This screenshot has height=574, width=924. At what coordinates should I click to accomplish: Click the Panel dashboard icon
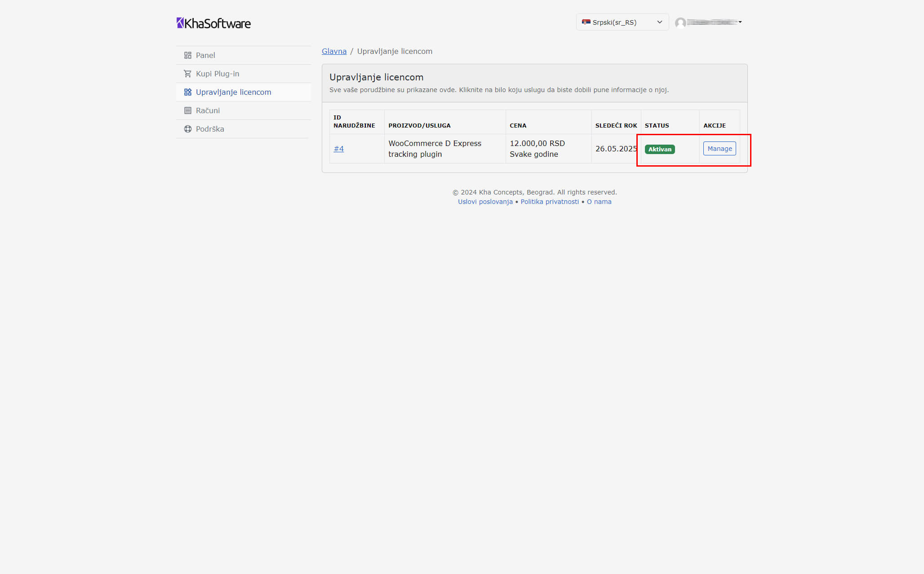click(188, 55)
